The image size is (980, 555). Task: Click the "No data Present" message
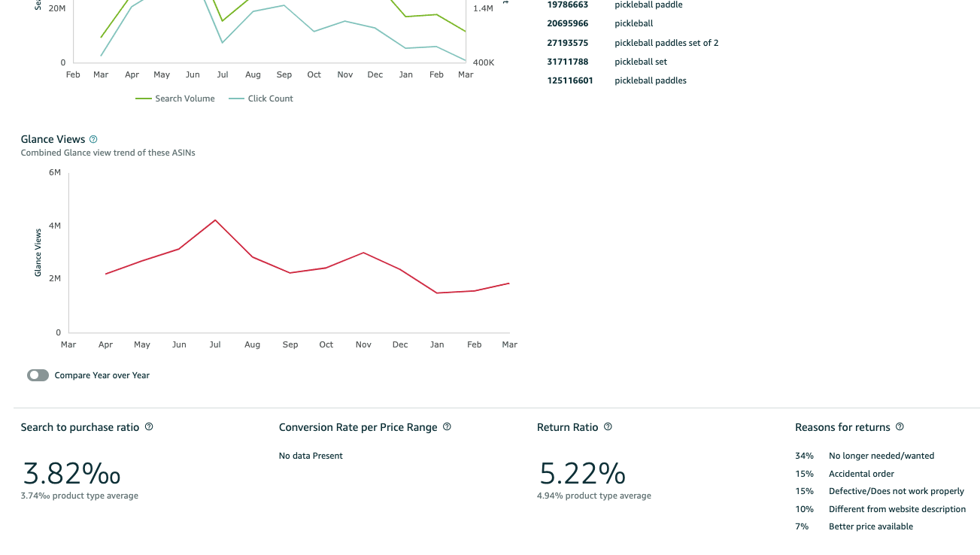[x=311, y=456]
